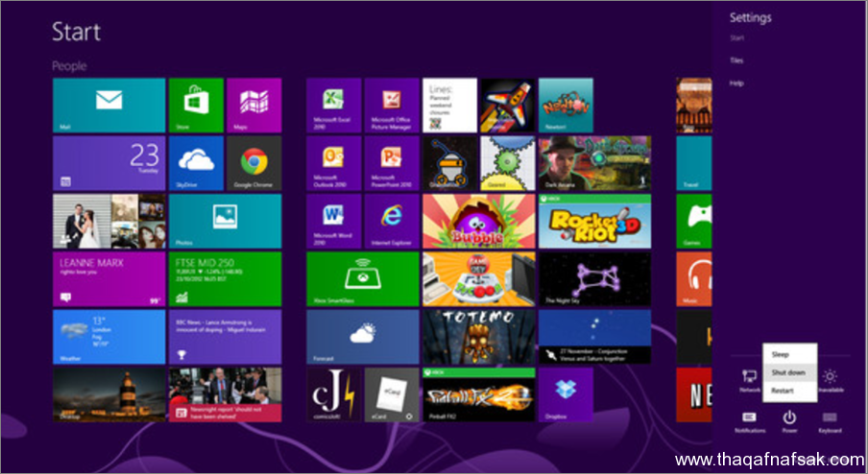Click the Power icon in Settings
This screenshot has height=474, width=868.
789,422
